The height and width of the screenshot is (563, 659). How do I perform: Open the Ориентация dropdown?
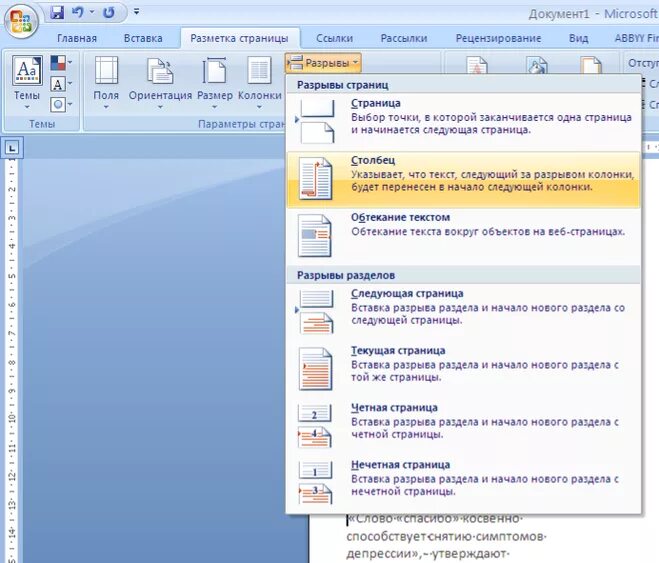pos(160,82)
